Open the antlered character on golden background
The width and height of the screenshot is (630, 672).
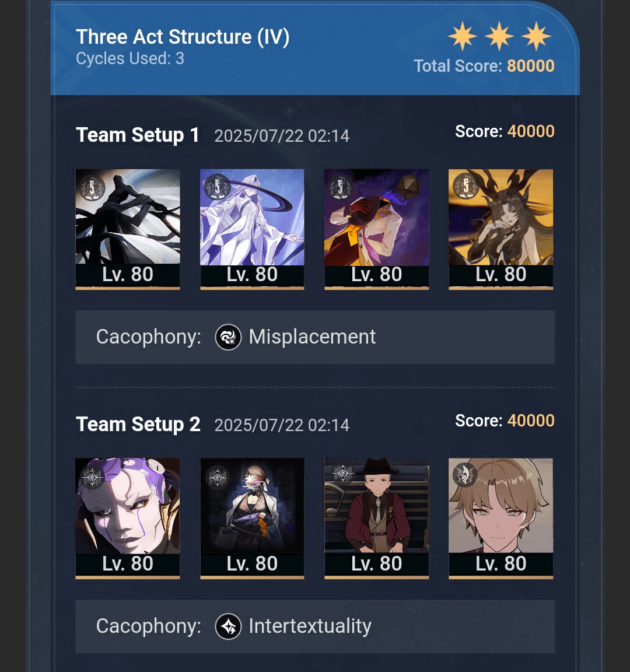[x=501, y=229]
